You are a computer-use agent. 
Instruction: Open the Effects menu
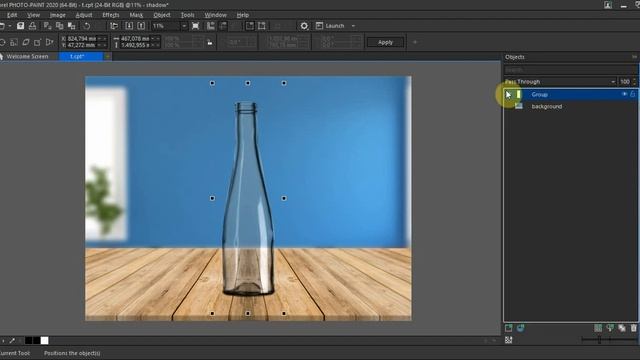pyautogui.click(x=111, y=15)
